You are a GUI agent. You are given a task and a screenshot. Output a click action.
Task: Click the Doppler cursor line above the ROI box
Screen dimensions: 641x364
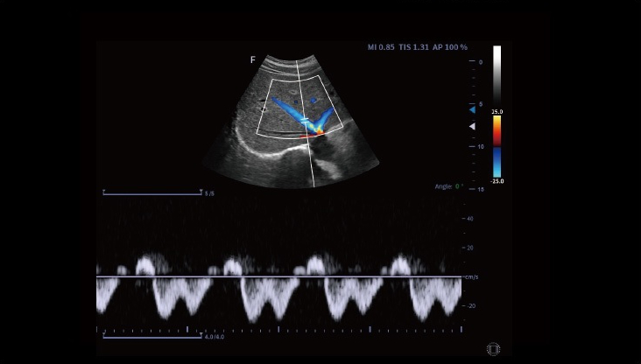point(298,68)
